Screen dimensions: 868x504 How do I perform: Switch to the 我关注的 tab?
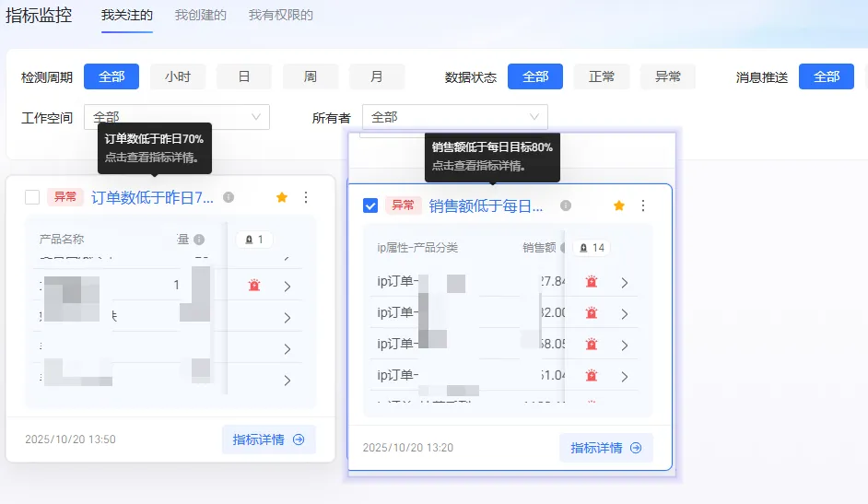pos(127,15)
